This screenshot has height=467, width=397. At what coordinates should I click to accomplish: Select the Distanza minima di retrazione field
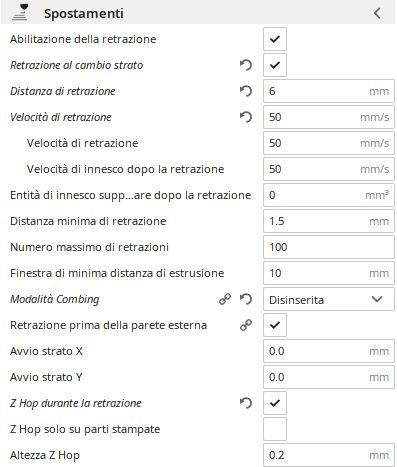point(329,221)
